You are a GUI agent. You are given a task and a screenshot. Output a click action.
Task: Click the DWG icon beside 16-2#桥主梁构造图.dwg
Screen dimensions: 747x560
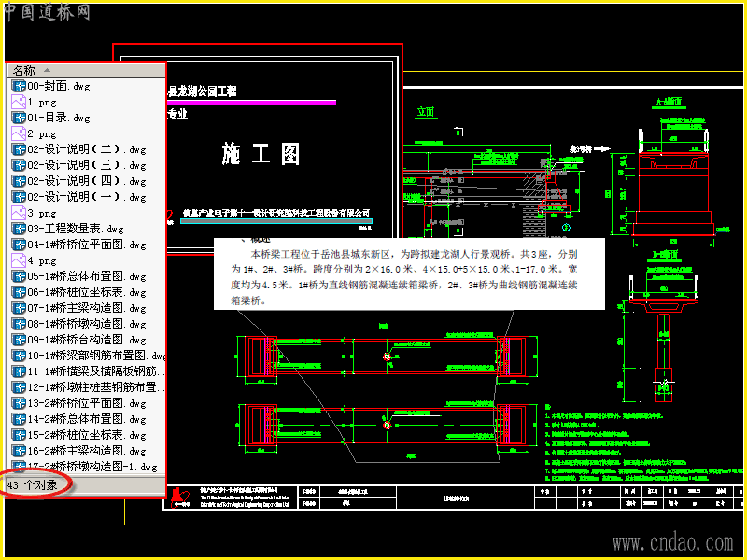pos(19,451)
